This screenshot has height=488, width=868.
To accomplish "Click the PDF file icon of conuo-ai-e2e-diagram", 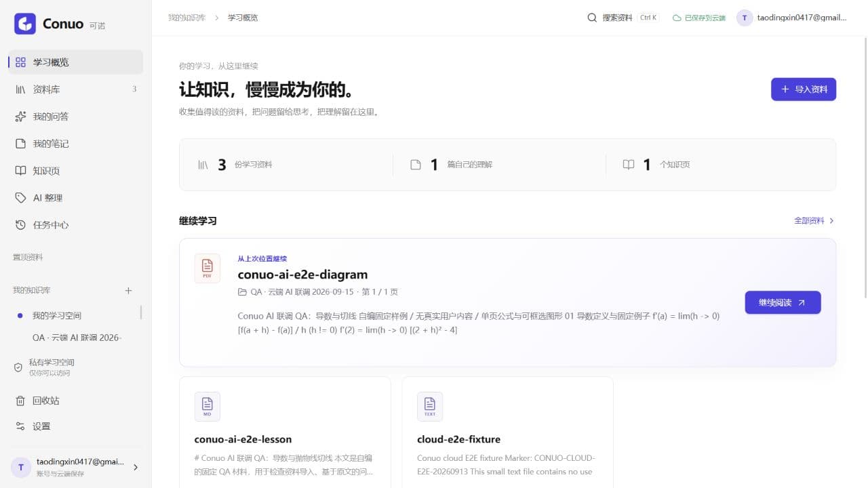I will [x=208, y=268].
